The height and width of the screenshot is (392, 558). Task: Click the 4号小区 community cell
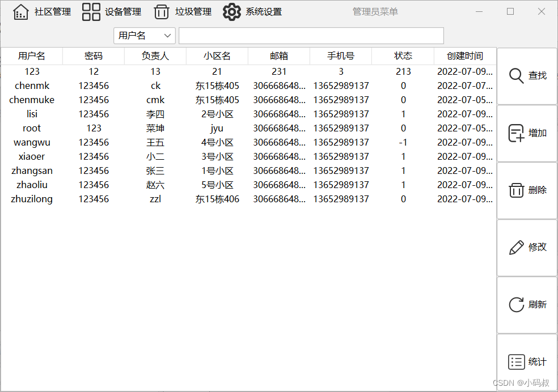pyautogui.click(x=217, y=143)
